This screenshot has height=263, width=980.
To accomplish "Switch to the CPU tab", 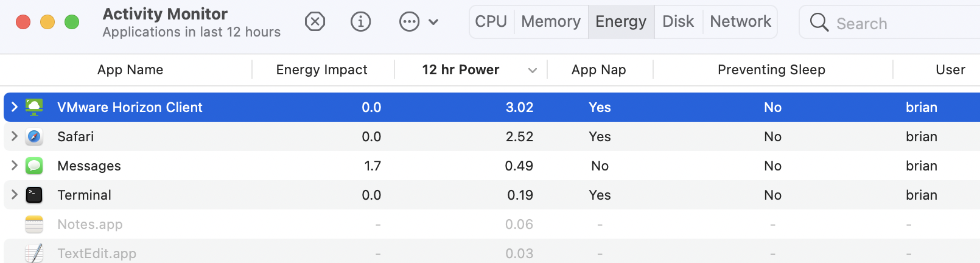I will (491, 22).
